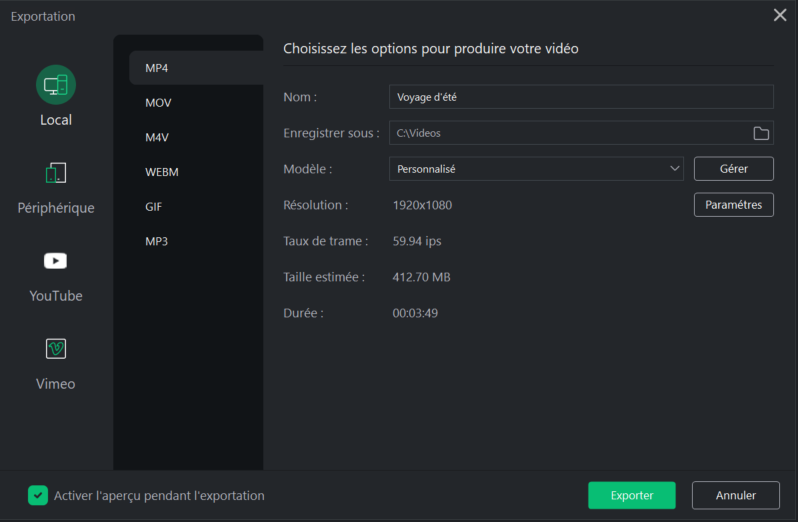This screenshot has width=798, height=522.
Task: Disable Activer l'aperçu pendant l'exportation checkbox
Action: pyautogui.click(x=38, y=495)
